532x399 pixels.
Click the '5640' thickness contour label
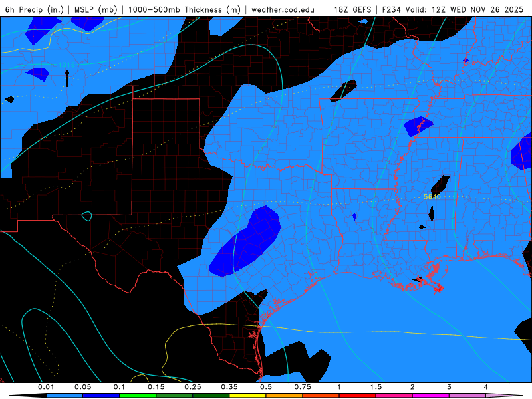(x=432, y=197)
